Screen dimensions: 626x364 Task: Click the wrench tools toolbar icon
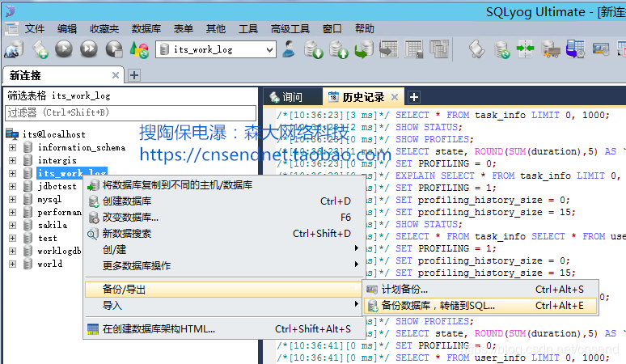[476, 49]
